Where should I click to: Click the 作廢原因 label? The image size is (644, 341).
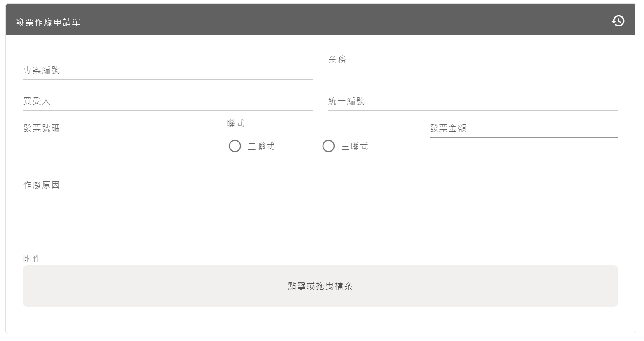pos(42,185)
